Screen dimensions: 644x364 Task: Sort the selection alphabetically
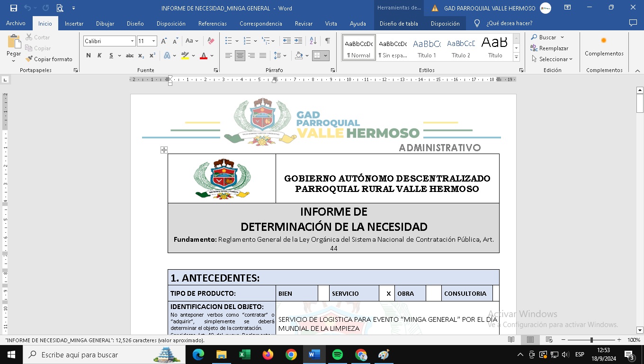click(313, 41)
